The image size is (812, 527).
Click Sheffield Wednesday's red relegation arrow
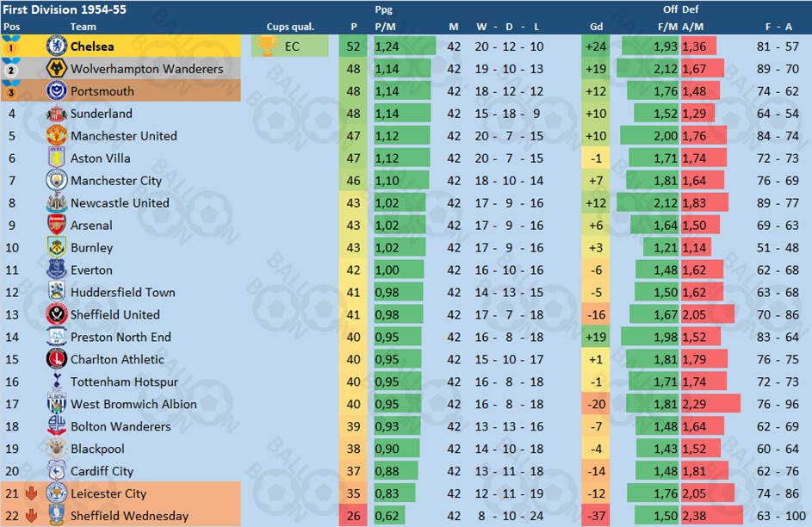32,516
